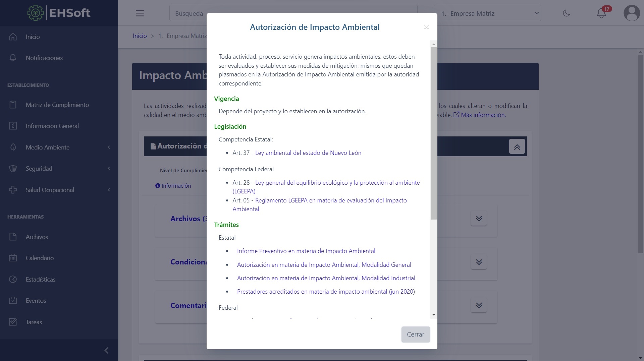Screen dimensions: 644x361
Task: Open Eventos from the sidebar
Action: pos(13,300)
